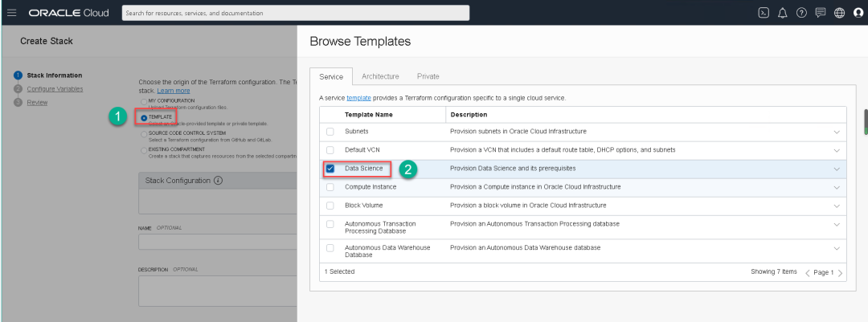The image size is (868, 322).
Task: Open the hamburger navigation menu
Action: coord(11,13)
